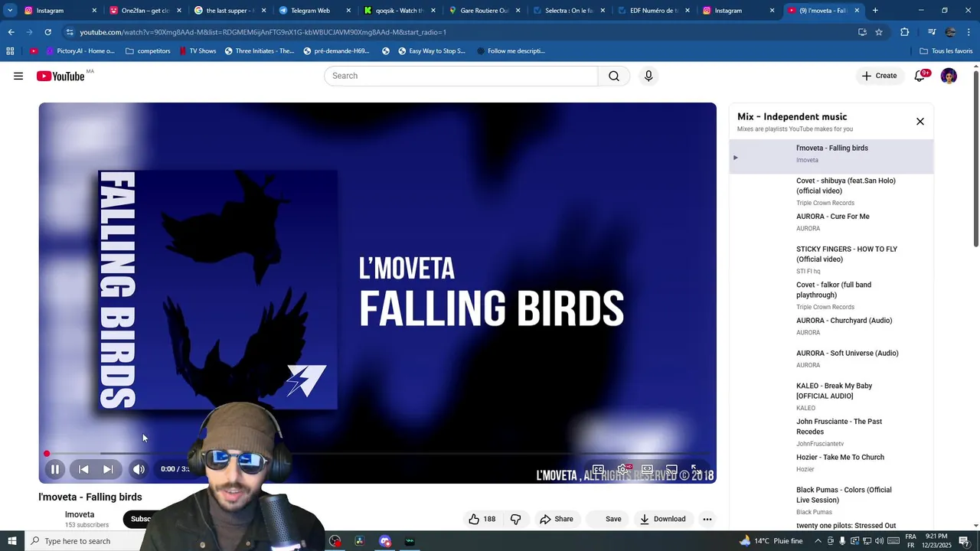Bookmark this page with star
The image size is (980, 551).
pos(879,32)
